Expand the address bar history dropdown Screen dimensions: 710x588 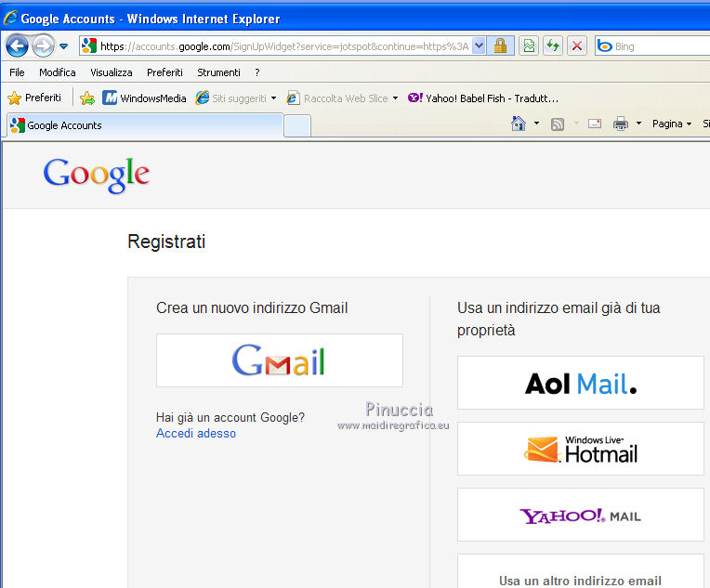coord(480,46)
